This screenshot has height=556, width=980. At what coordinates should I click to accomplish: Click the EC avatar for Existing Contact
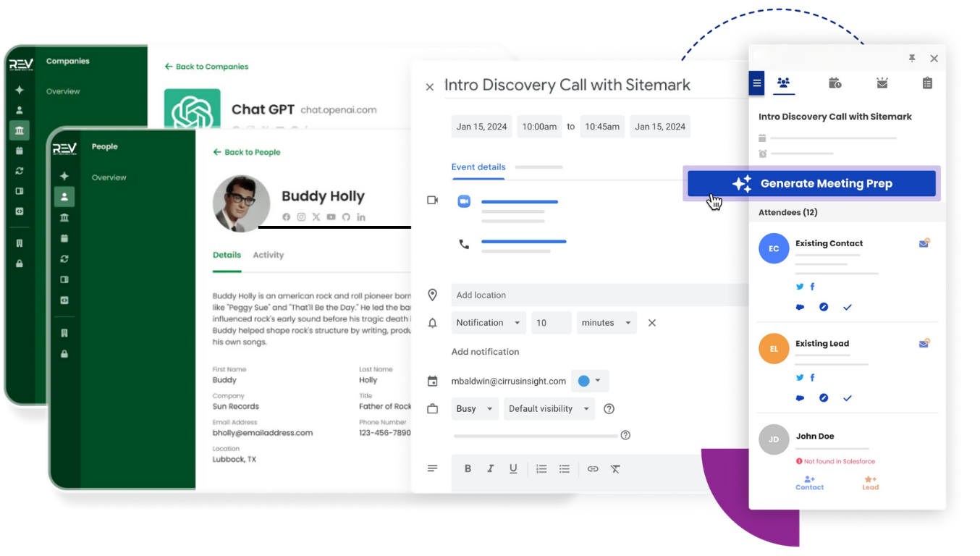774,248
